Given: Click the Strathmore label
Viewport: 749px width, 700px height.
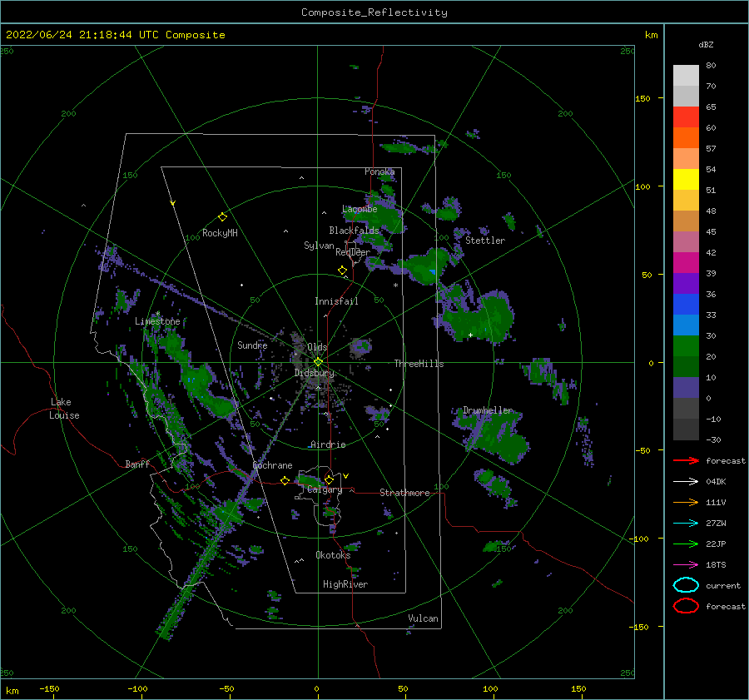Looking at the screenshot, I should 404,493.
